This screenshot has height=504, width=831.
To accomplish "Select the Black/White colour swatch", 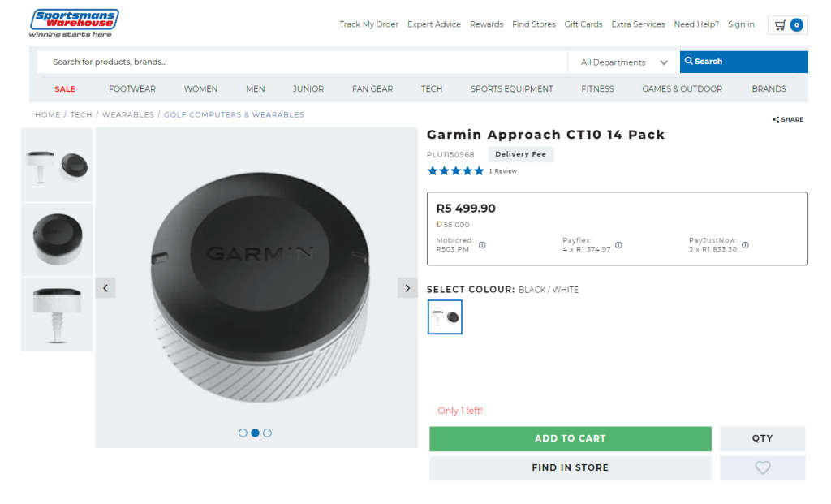I will [445, 317].
